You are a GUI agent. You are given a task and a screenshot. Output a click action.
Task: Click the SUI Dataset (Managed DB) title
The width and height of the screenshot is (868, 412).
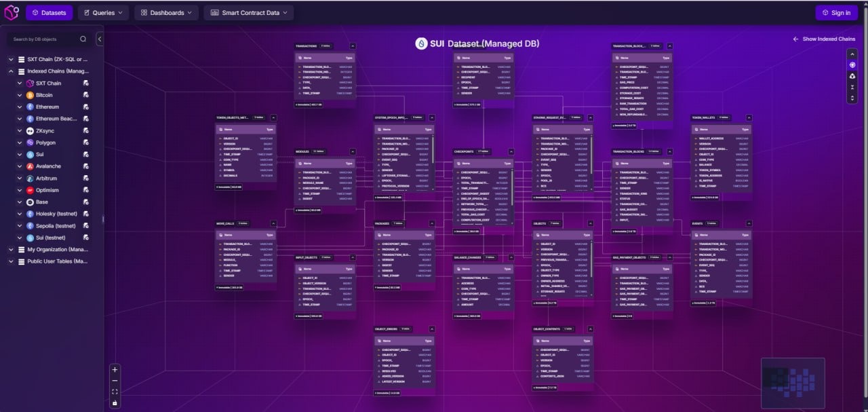tap(485, 43)
